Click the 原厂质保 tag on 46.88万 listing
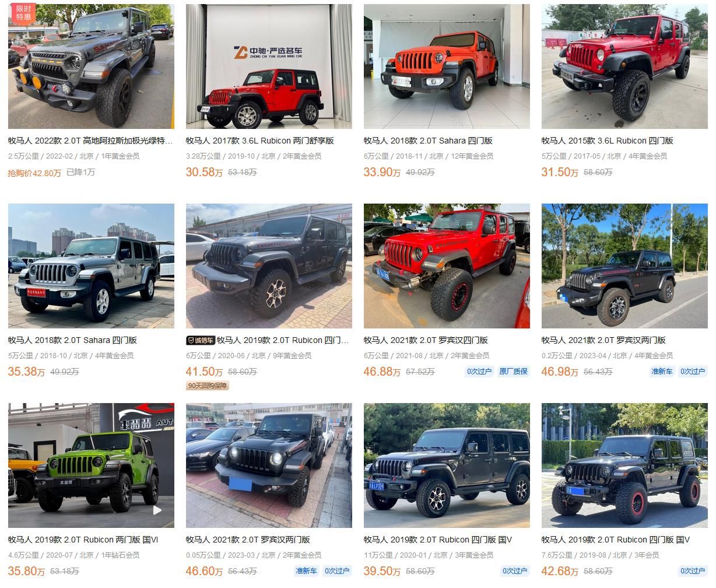 (x=513, y=372)
